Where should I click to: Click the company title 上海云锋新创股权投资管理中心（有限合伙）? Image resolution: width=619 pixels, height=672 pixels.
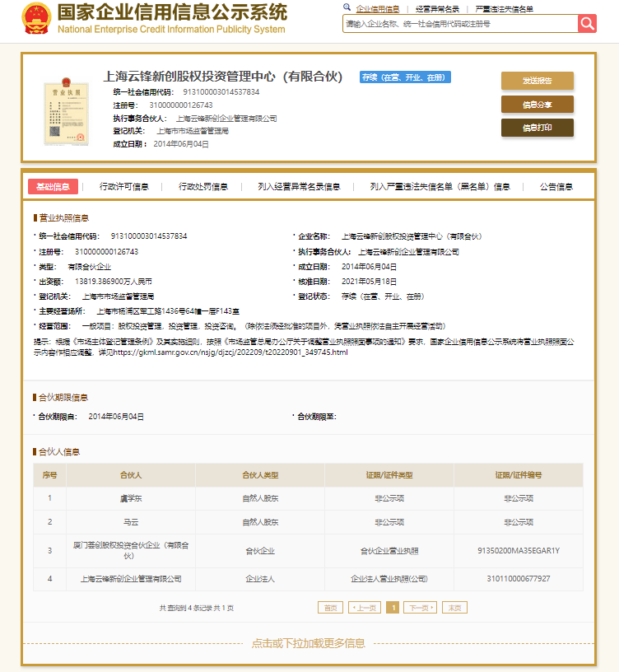223,77
